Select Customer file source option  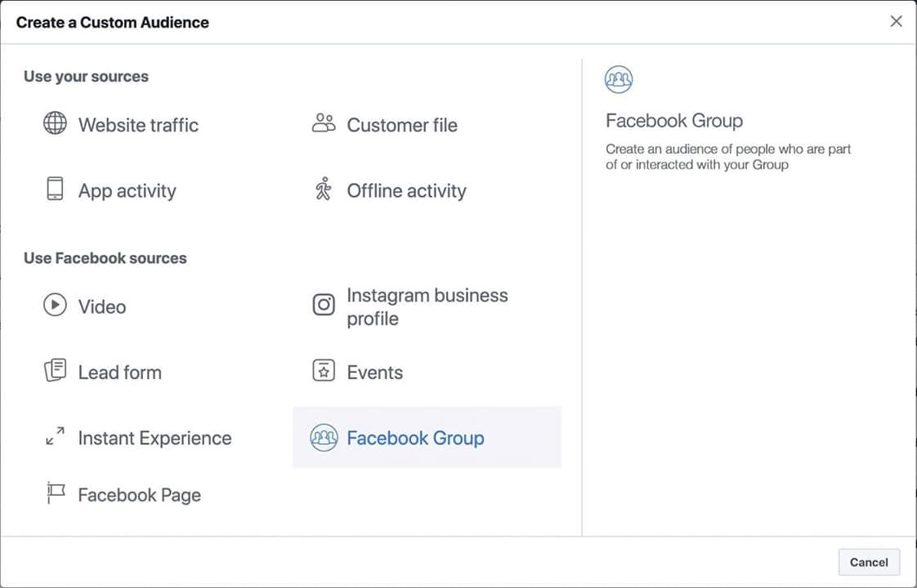tap(402, 124)
